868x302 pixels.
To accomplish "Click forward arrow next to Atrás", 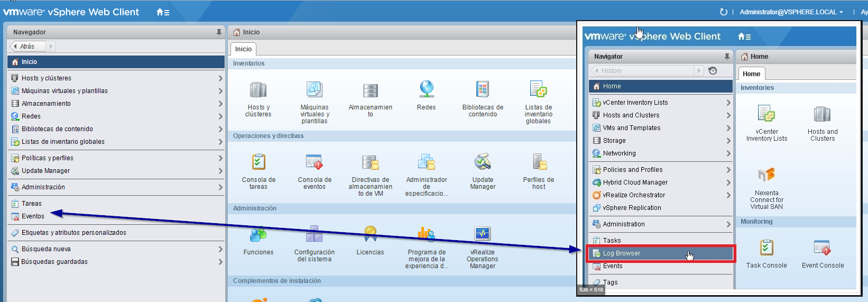I will (51, 47).
